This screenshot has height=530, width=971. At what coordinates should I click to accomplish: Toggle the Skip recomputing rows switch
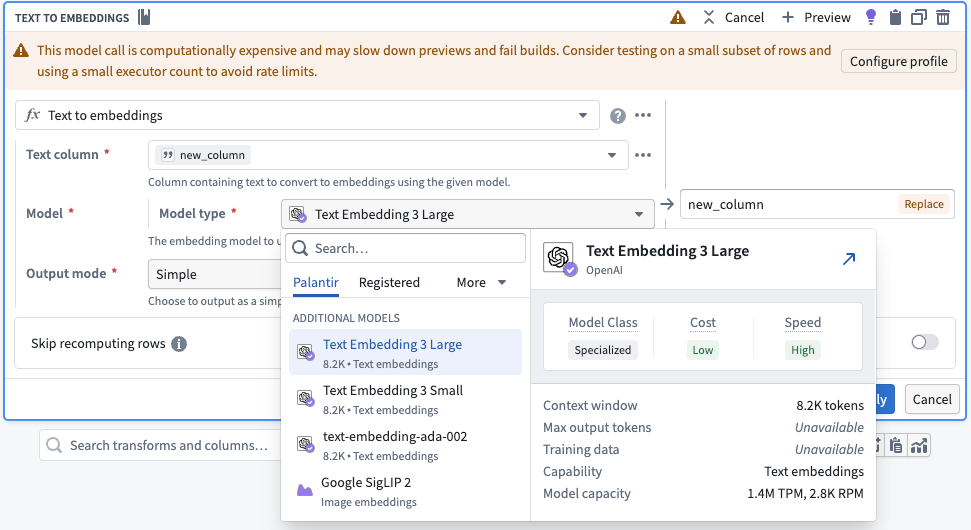(x=925, y=342)
